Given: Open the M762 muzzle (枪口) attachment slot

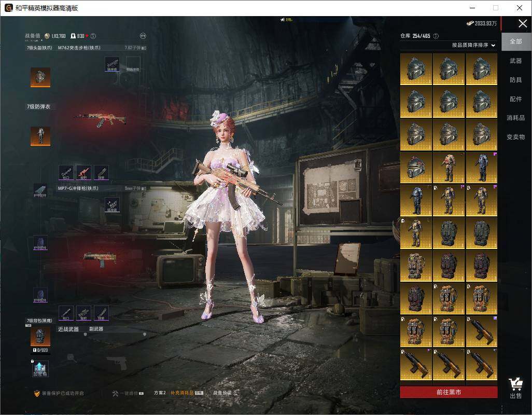Looking at the screenshot, I should tap(66, 172).
